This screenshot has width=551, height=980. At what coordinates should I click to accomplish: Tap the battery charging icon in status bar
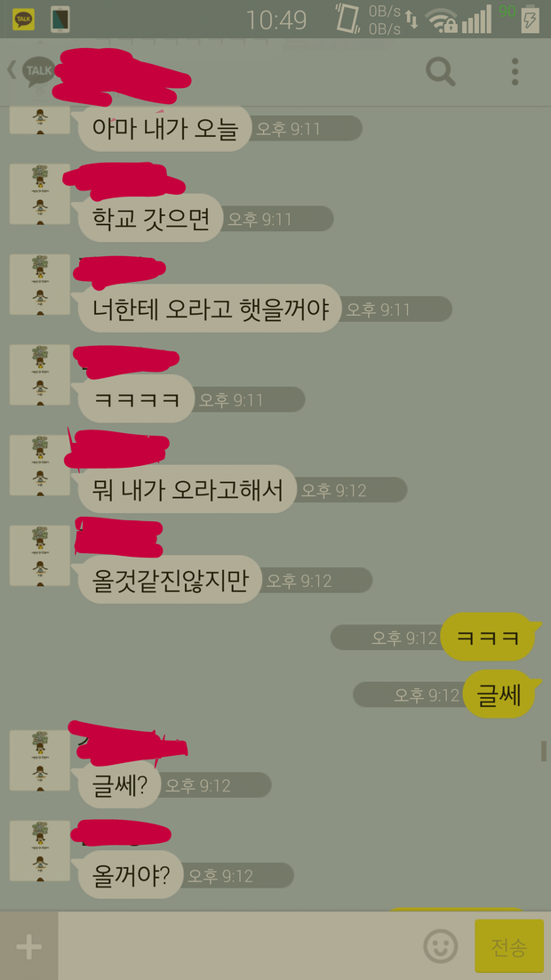pos(530,20)
